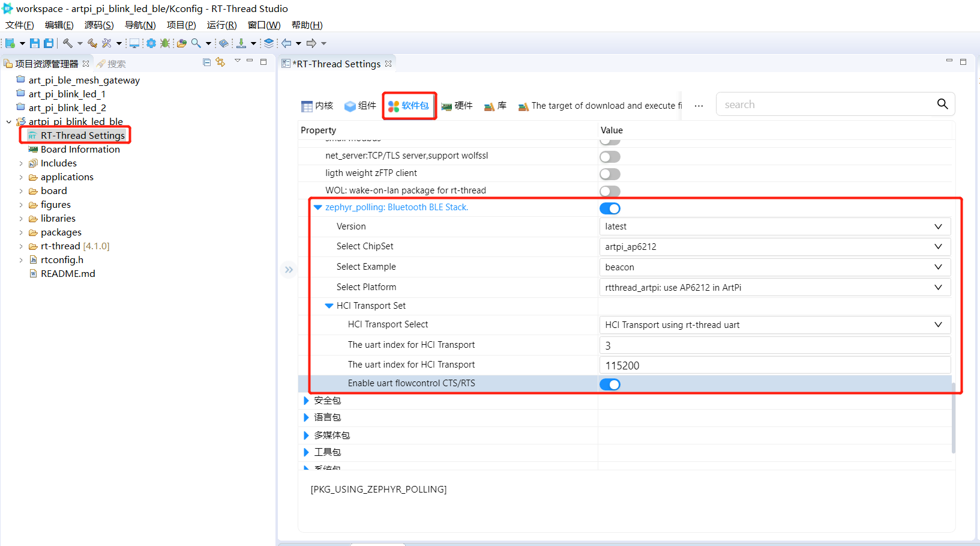Close the project explorer view tab
Viewport: 980px width, 546px height.
(86, 64)
